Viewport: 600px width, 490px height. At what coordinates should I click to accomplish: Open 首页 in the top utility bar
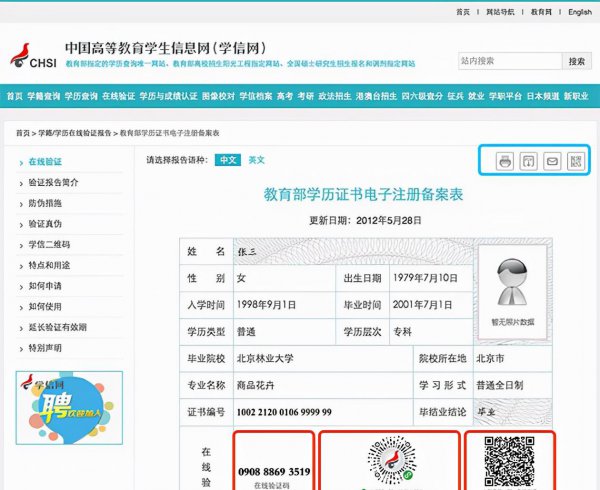click(x=463, y=12)
